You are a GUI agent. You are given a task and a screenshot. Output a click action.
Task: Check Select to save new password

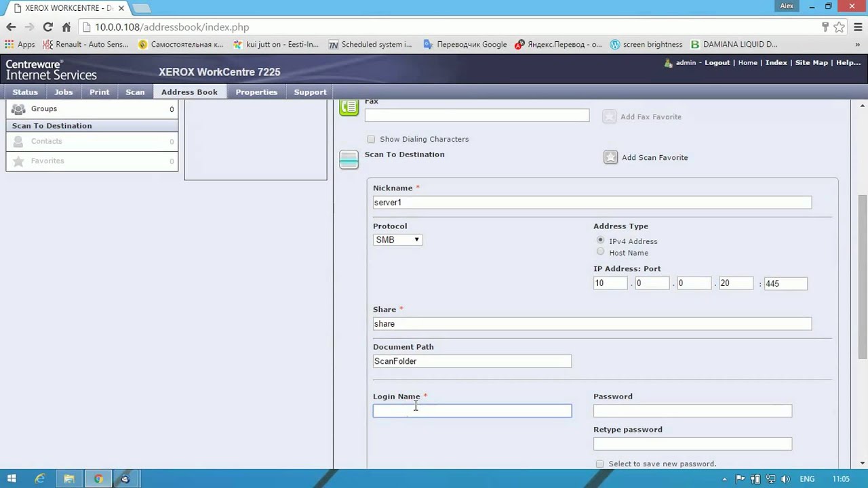click(599, 464)
